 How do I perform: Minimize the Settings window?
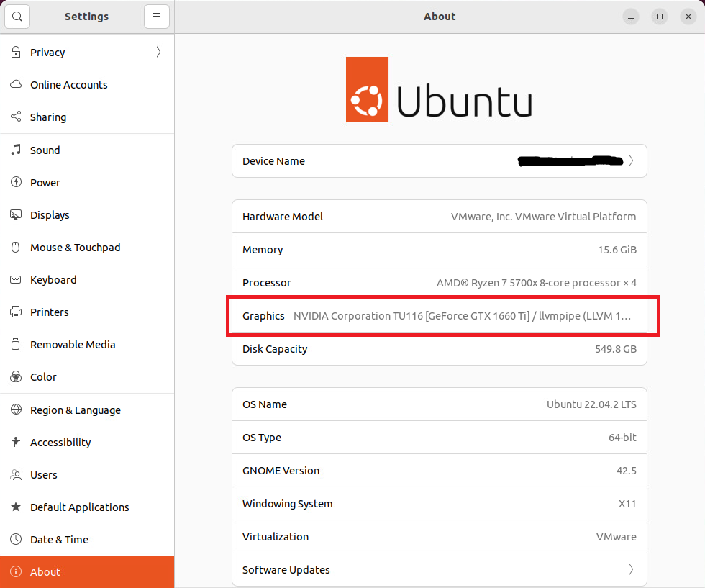631,17
